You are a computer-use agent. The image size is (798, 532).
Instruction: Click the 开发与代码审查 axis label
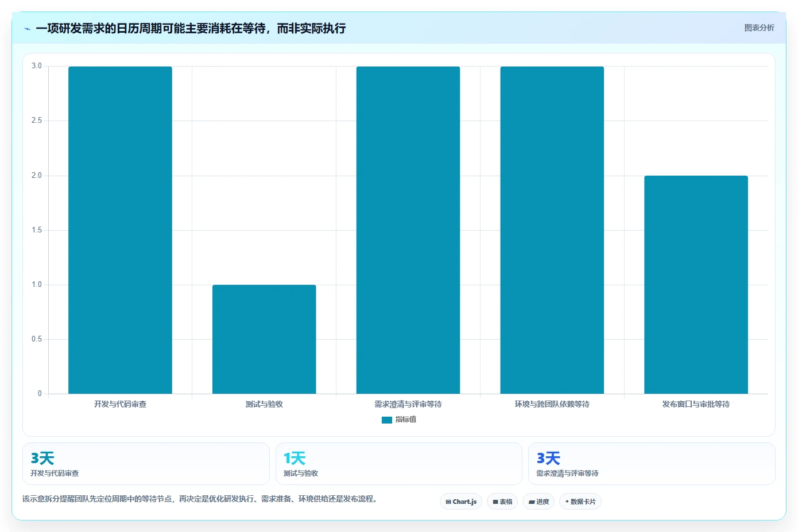click(x=120, y=404)
